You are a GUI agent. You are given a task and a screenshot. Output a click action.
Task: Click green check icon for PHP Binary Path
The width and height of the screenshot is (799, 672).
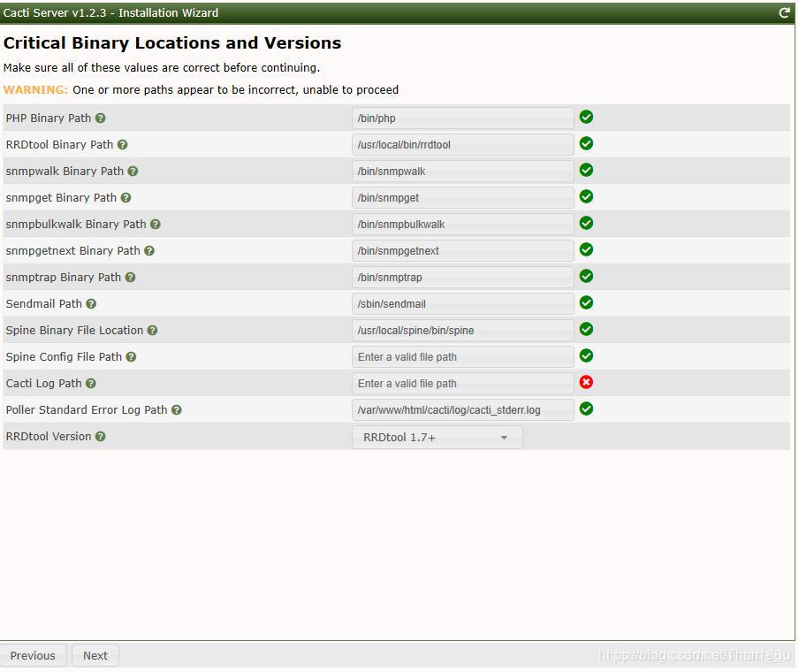pos(587,118)
